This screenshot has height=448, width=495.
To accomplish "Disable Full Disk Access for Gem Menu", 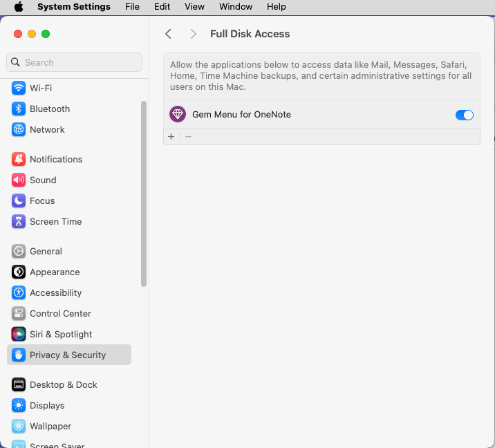I will pos(465,115).
